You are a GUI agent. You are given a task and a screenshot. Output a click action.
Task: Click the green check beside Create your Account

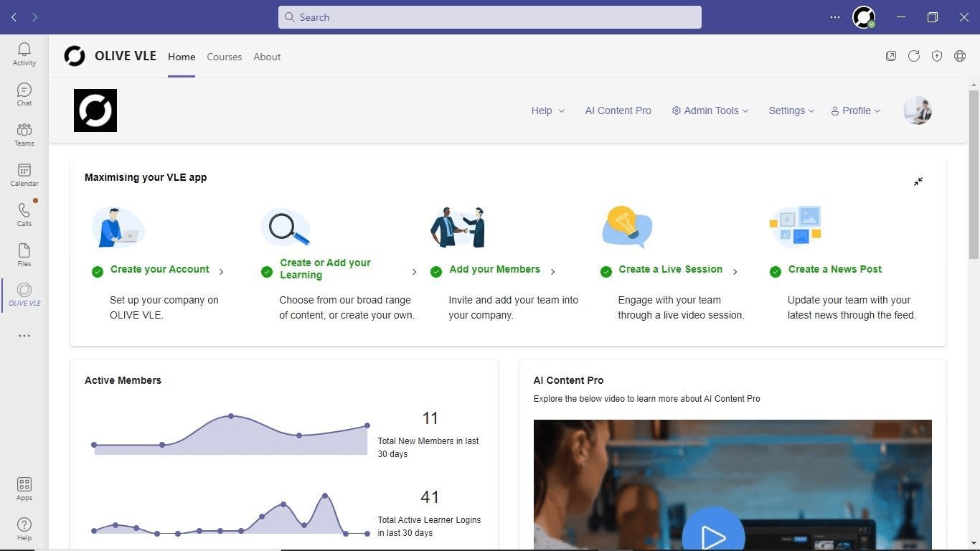pyautogui.click(x=98, y=271)
